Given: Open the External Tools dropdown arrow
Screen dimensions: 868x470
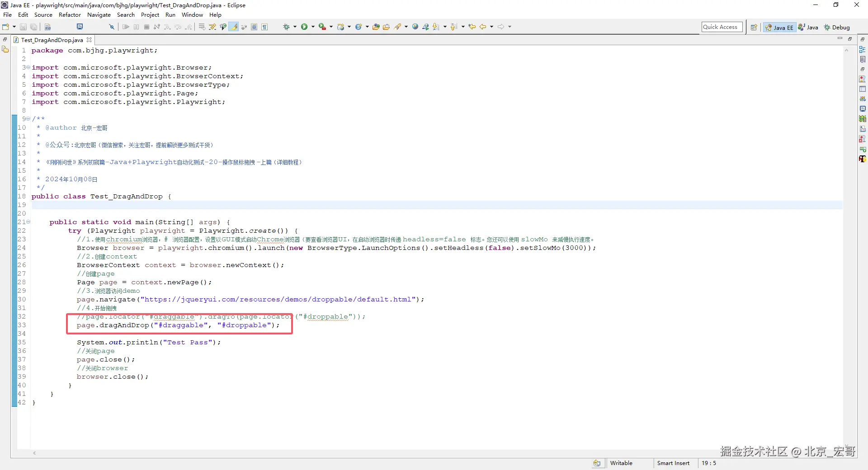Looking at the screenshot, I should click(x=331, y=27).
